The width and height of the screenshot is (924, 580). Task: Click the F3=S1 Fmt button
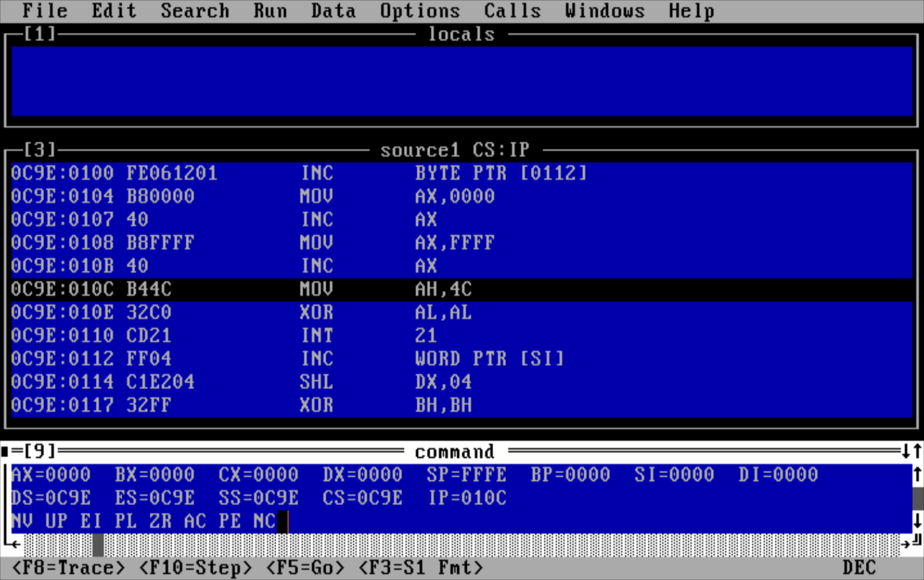pyautogui.click(x=420, y=568)
